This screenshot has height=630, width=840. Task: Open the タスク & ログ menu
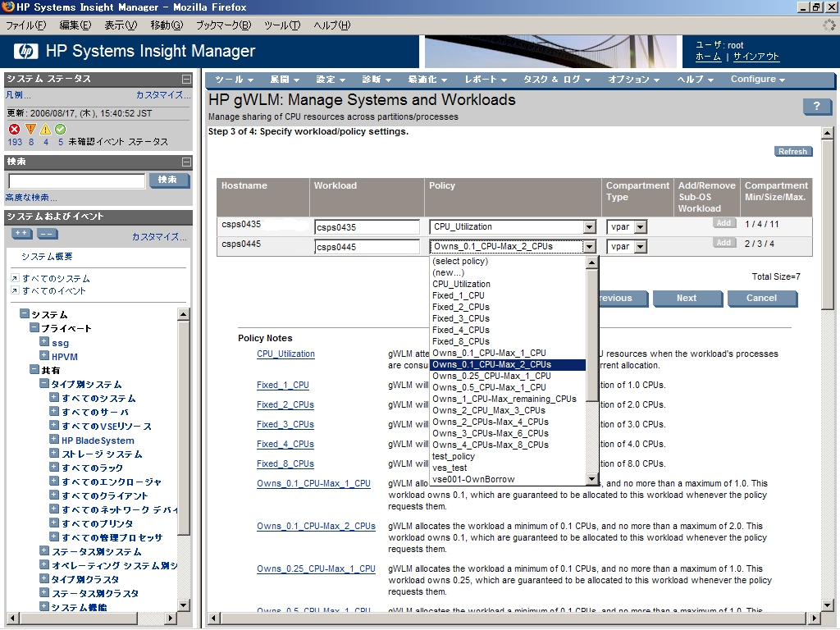[x=557, y=80]
